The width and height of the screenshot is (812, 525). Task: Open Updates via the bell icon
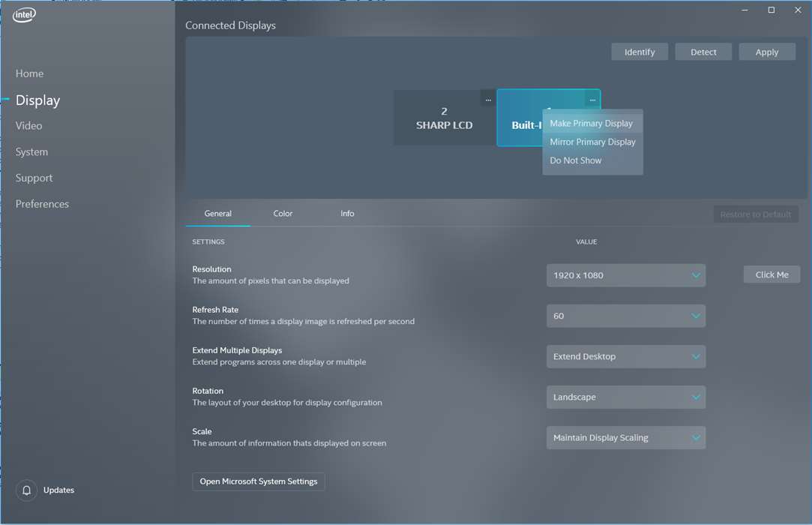pyautogui.click(x=26, y=490)
